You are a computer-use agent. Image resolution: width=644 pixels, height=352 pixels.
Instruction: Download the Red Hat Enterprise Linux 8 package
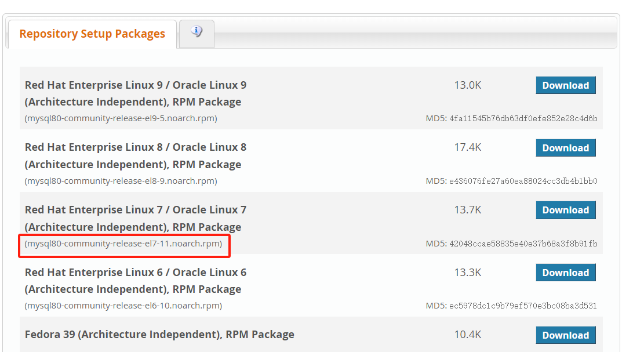565,148
